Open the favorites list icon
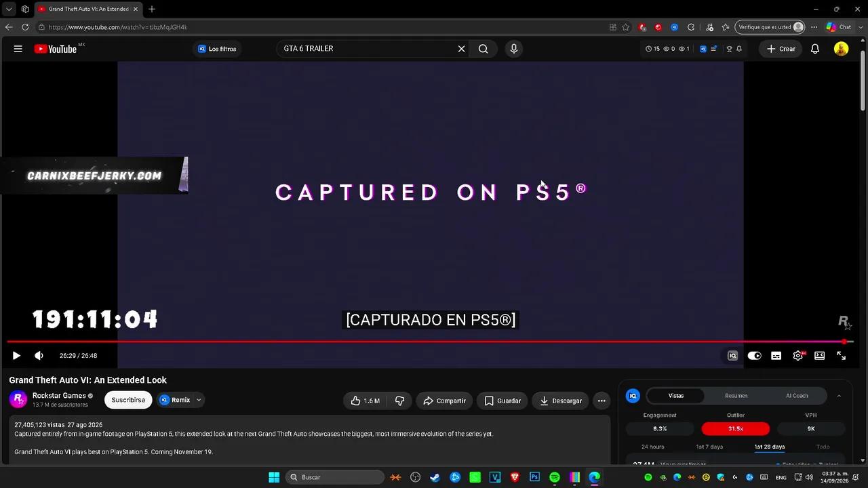The width and height of the screenshot is (868, 488). (726, 27)
